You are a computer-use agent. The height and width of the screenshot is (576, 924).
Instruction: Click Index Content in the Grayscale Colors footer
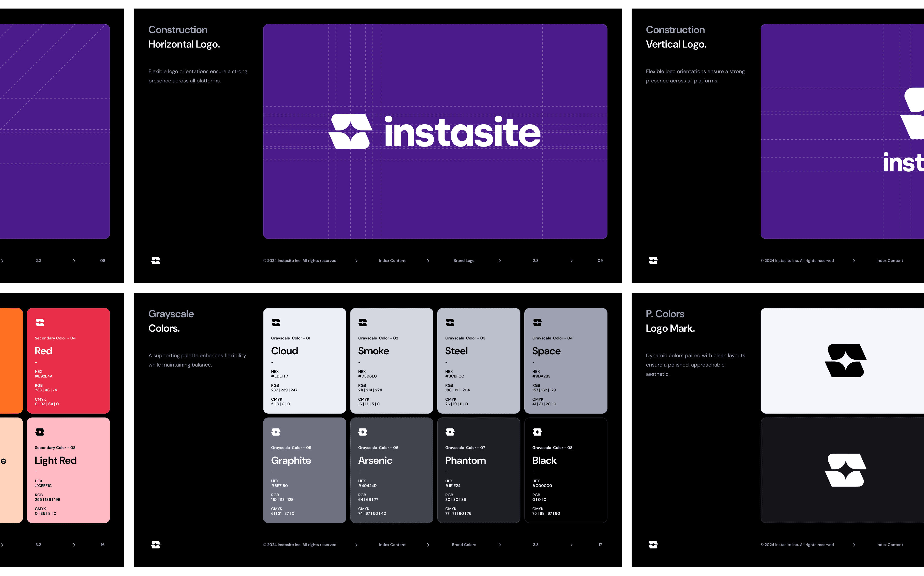(392, 545)
